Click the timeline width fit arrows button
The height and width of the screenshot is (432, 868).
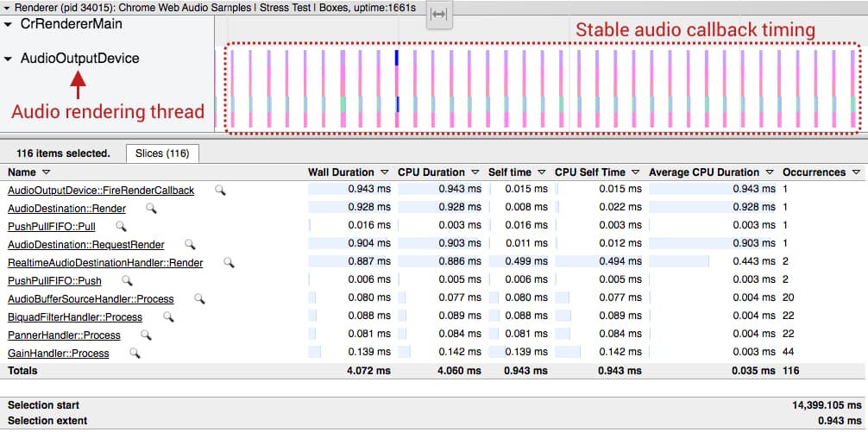438,16
